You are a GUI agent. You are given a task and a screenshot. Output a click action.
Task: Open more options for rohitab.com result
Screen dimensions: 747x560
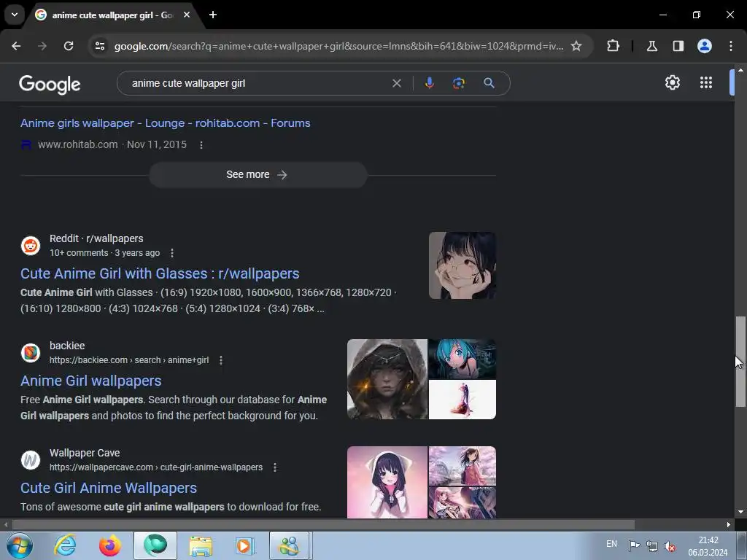[201, 145]
